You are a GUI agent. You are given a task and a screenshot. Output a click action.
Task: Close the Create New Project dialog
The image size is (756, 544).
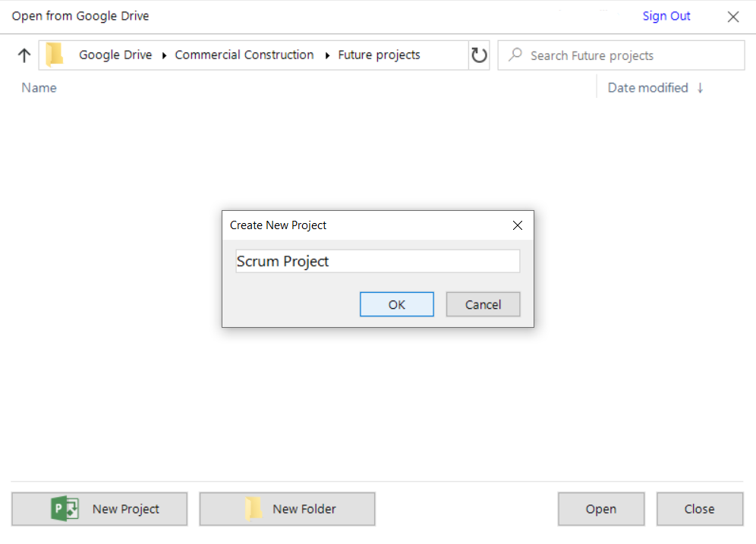pyautogui.click(x=518, y=225)
